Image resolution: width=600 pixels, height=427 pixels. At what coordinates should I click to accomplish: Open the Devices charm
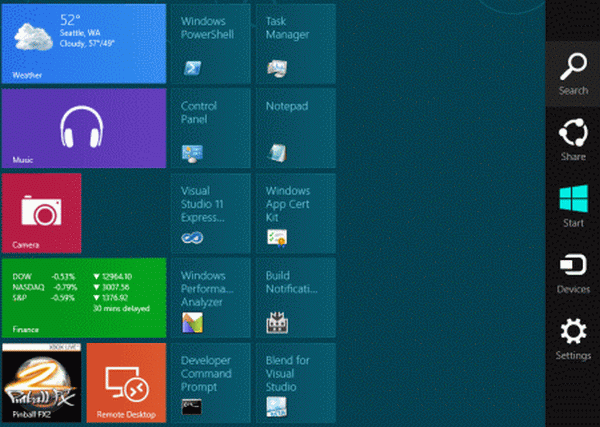point(573,273)
